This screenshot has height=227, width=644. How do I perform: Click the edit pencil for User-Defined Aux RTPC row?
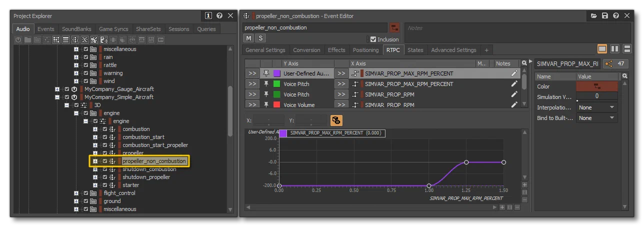514,73
